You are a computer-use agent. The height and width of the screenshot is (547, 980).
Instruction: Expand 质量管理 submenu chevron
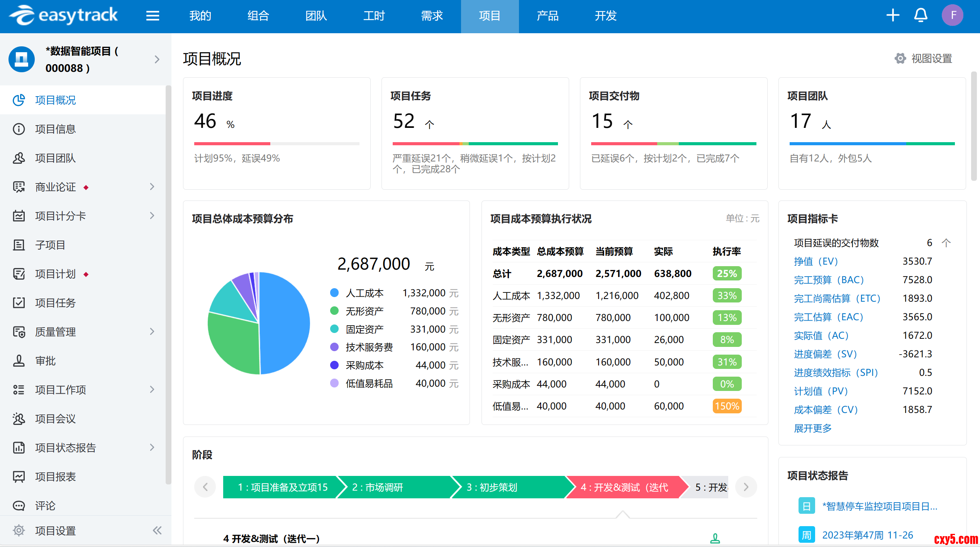(x=152, y=332)
